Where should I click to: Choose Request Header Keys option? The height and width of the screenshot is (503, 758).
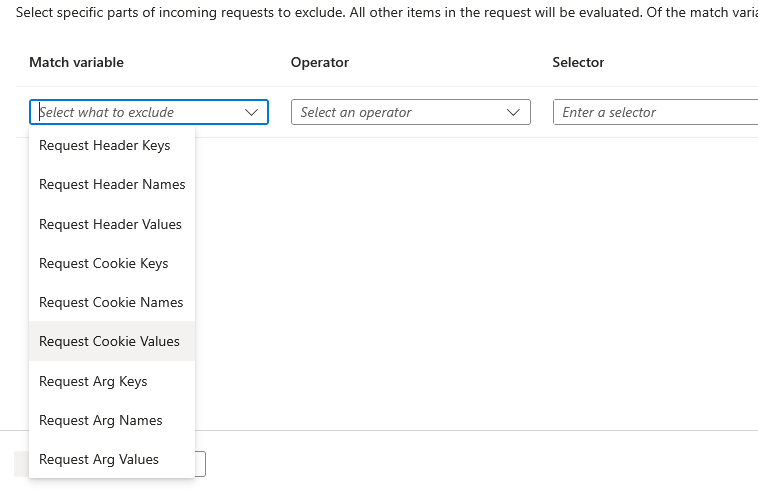[105, 146]
